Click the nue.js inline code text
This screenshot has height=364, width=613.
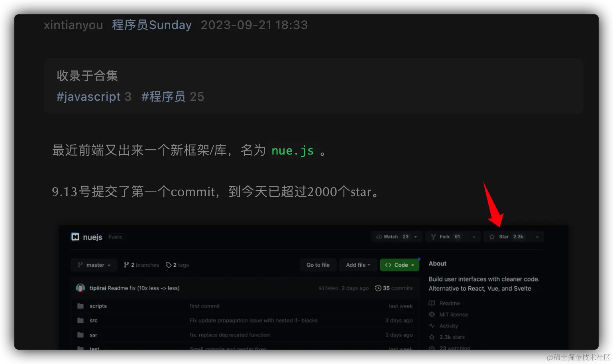click(x=293, y=151)
